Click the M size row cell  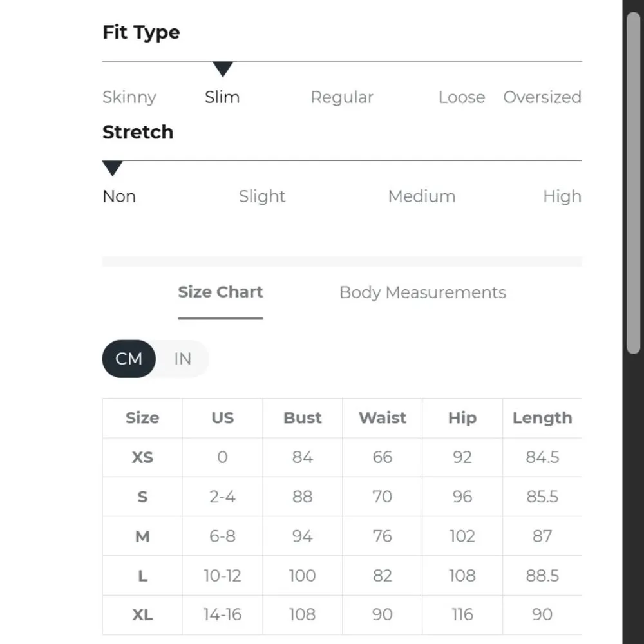coord(142,536)
